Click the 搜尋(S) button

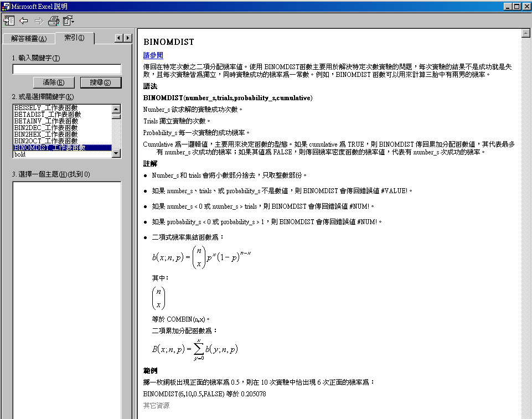coord(100,82)
